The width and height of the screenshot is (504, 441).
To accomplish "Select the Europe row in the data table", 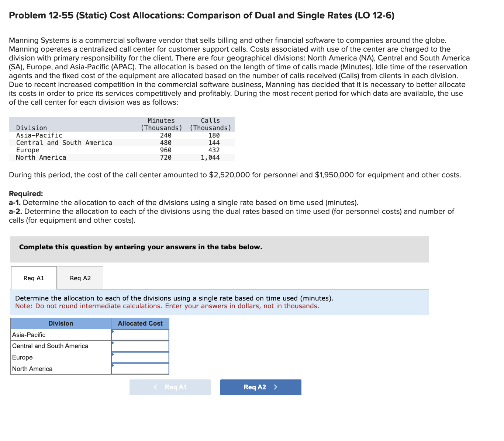I will click(28, 150).
